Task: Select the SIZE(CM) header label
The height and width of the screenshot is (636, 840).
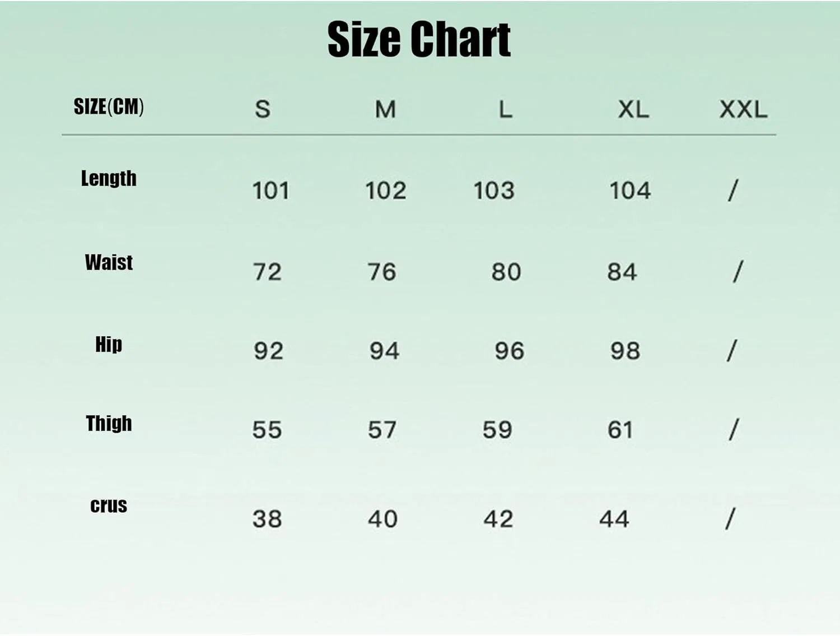Action: [x=109, y=106]
